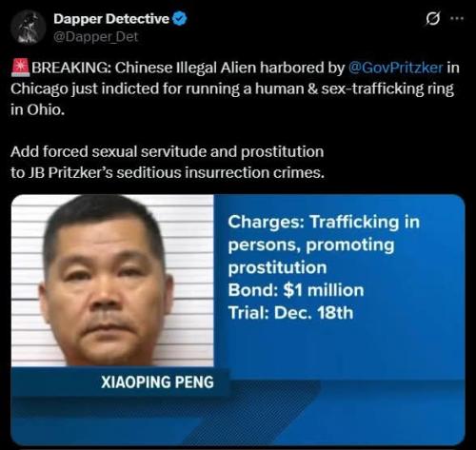Click the 'Trial: Dec. 18th' text
The image size is (476, 450).
point(290,313)
